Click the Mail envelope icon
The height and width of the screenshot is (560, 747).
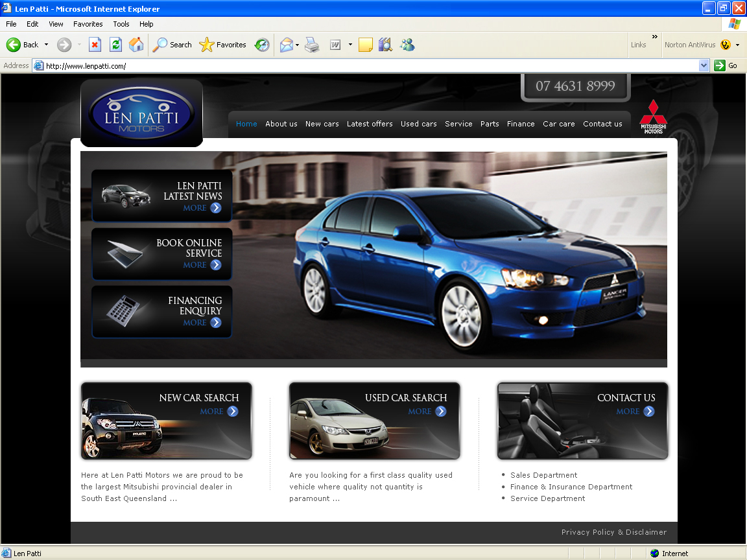click(x=287, y=45)
